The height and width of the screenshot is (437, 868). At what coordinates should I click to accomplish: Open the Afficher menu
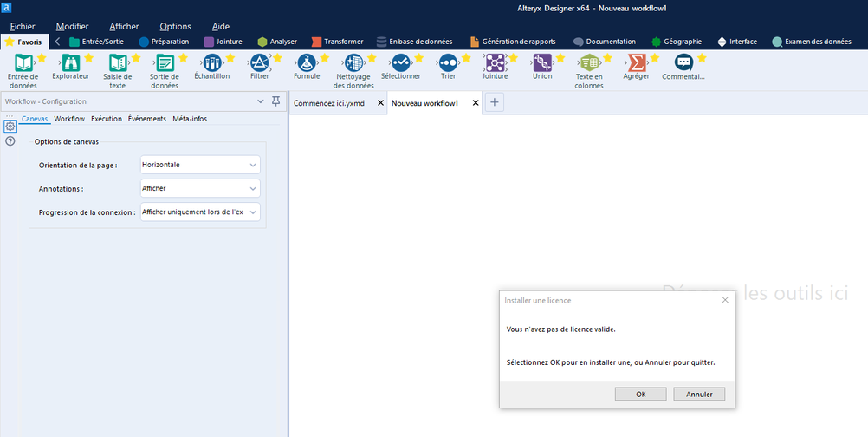point(124,27)
